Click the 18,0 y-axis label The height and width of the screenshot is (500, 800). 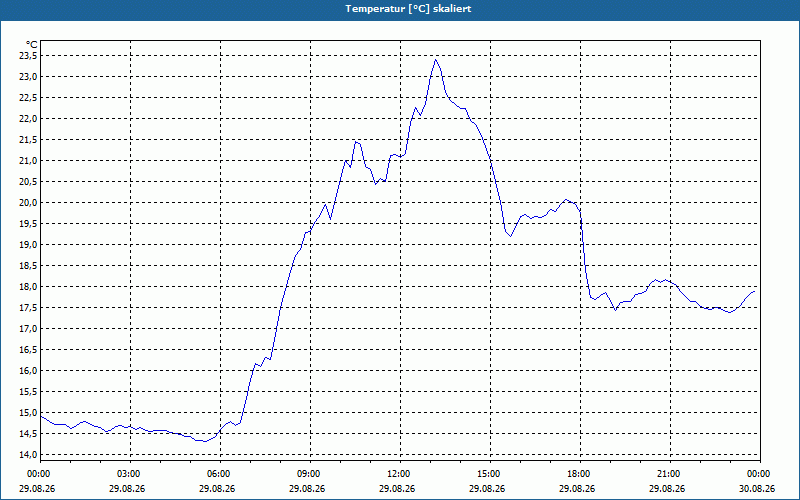(28, 286)
